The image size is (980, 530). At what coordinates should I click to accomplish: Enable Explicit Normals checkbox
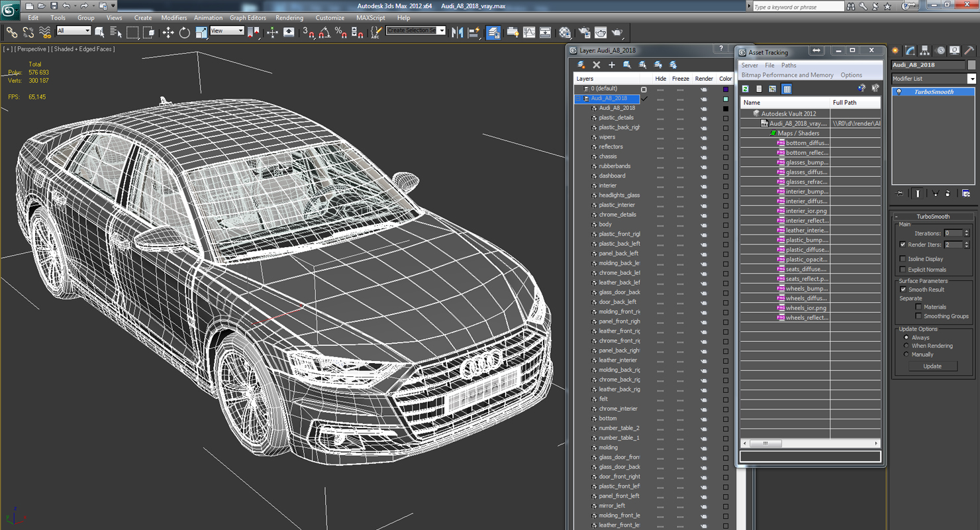[x=903, y=270]
